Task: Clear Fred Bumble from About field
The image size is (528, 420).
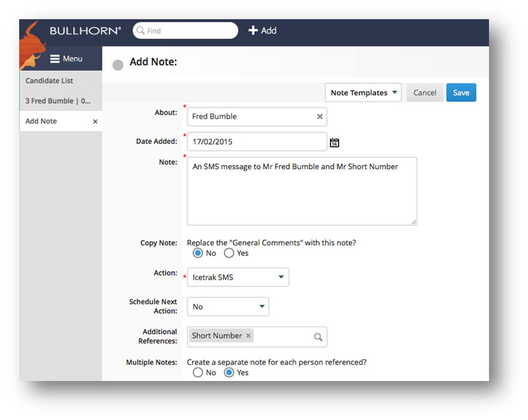Action: click(320, 117)
